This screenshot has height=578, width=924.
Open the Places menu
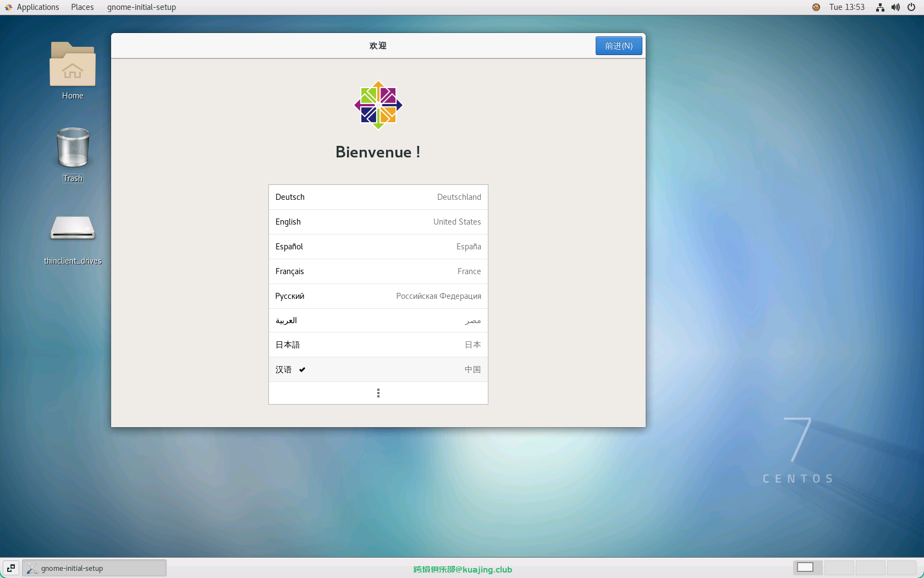coord(82,7)
